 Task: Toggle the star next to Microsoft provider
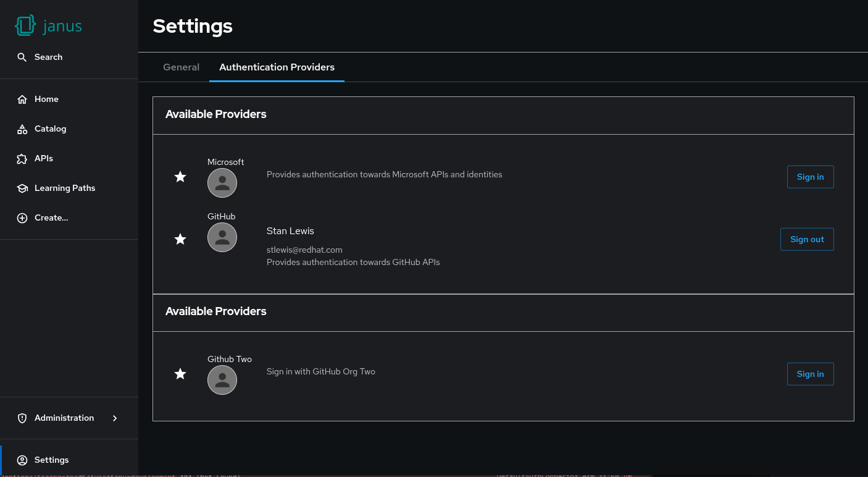(180, 177)
